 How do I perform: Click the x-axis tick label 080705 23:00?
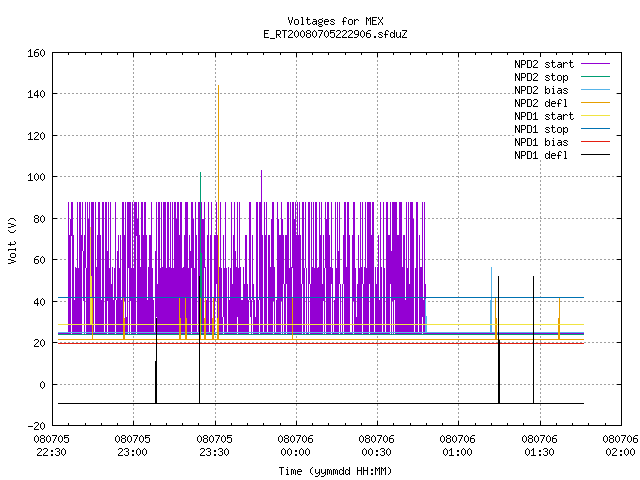[x=133, y=445]
